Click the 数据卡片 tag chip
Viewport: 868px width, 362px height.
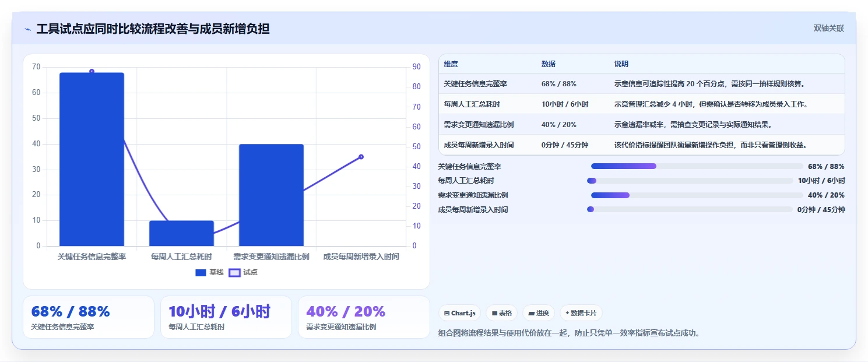click(x=581, y=313)
